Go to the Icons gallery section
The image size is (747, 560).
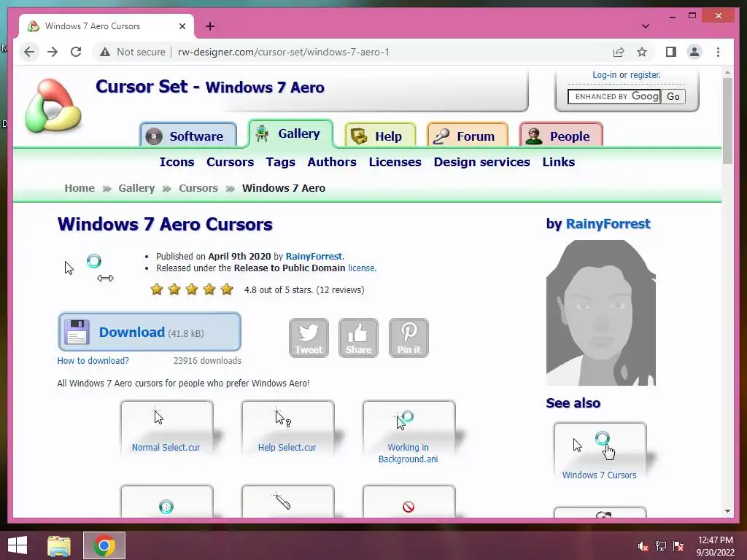177,162
